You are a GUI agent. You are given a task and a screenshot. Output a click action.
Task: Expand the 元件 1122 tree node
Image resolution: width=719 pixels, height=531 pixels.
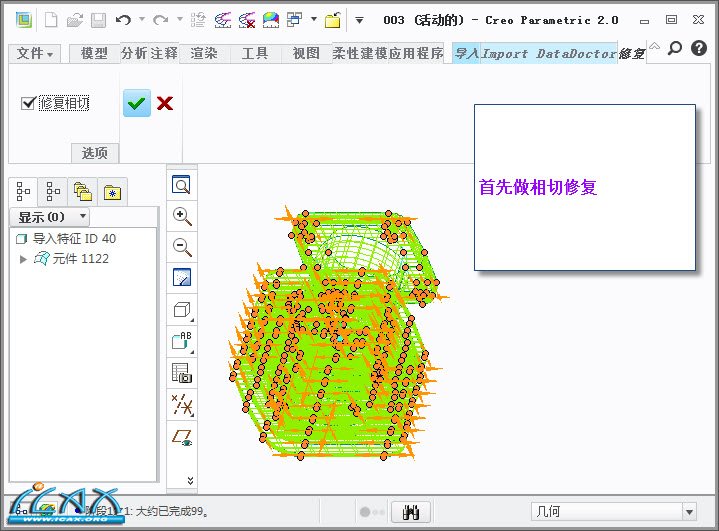click(x=24, y=259)
